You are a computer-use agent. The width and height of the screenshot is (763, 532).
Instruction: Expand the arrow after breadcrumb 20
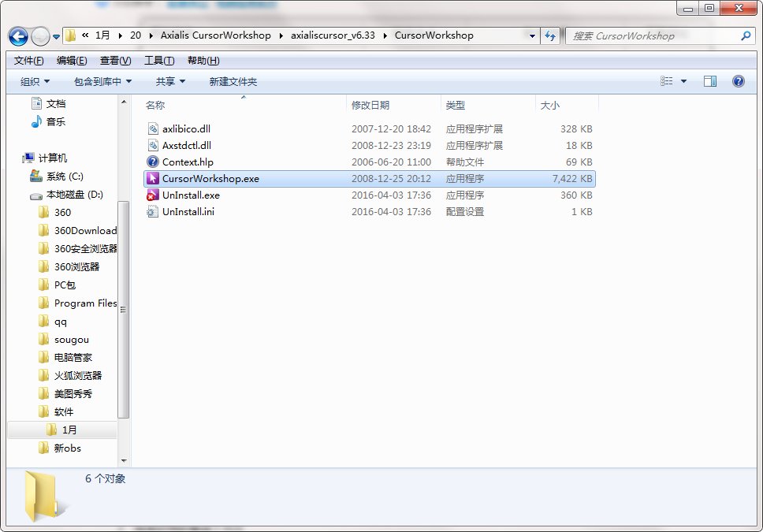pyautogui.click(x=151, y=35)
